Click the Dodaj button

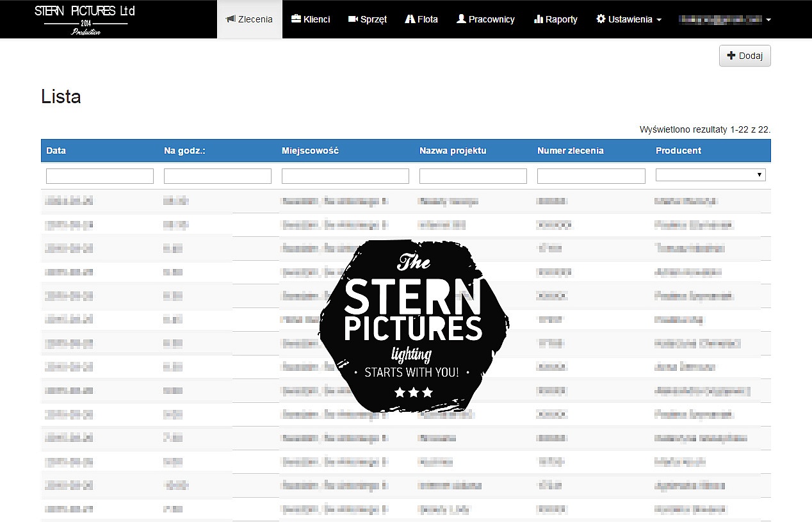point(745,56)
